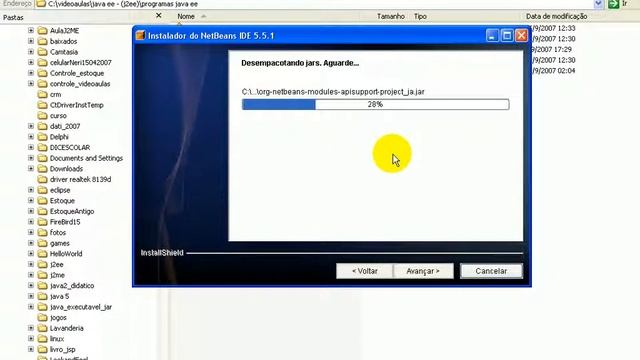Select the CtDriverInstTemp folder icon
The height and width of the screenshot is (360, 640).
pos(42,105)
